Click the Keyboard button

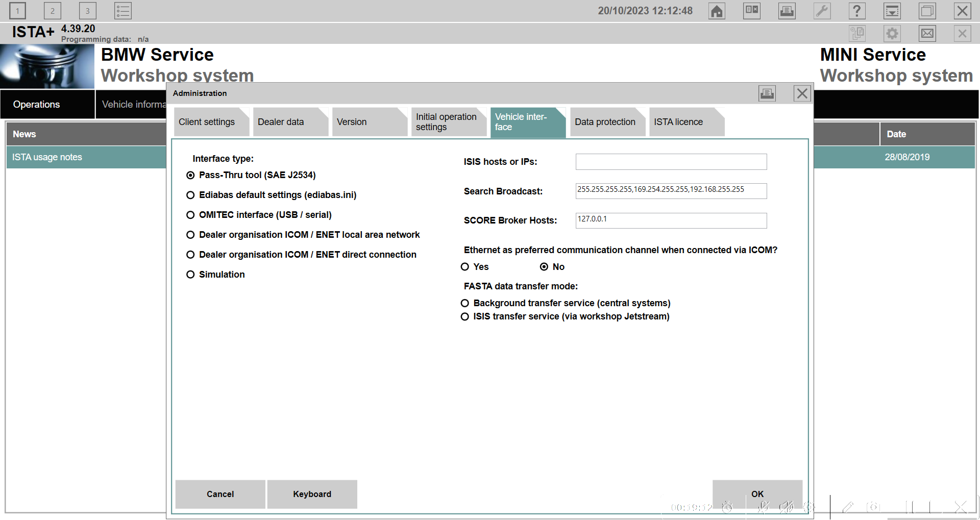pos(312,494)
